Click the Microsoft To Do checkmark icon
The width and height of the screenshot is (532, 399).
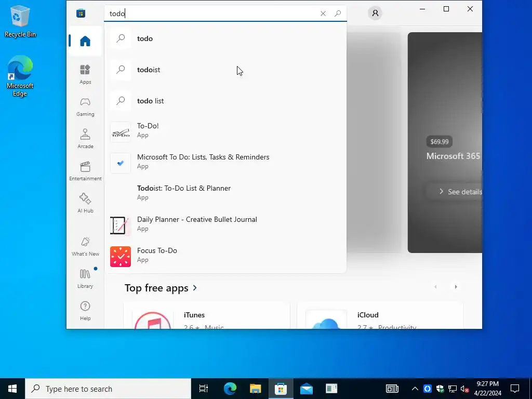pos(121,163)
